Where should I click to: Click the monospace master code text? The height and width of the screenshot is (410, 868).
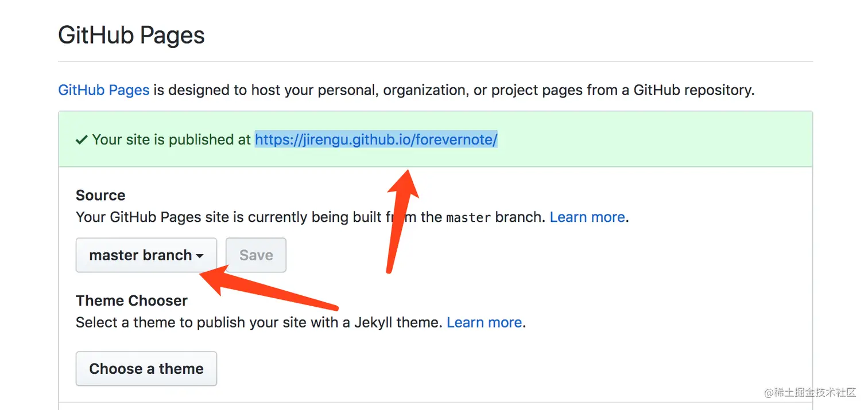(x=468, y=218)
